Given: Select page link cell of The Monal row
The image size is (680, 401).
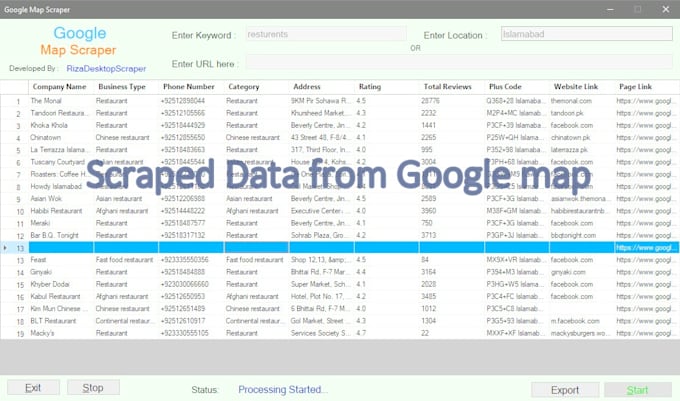Looking at the screenshot, I should tap(647, 101).
